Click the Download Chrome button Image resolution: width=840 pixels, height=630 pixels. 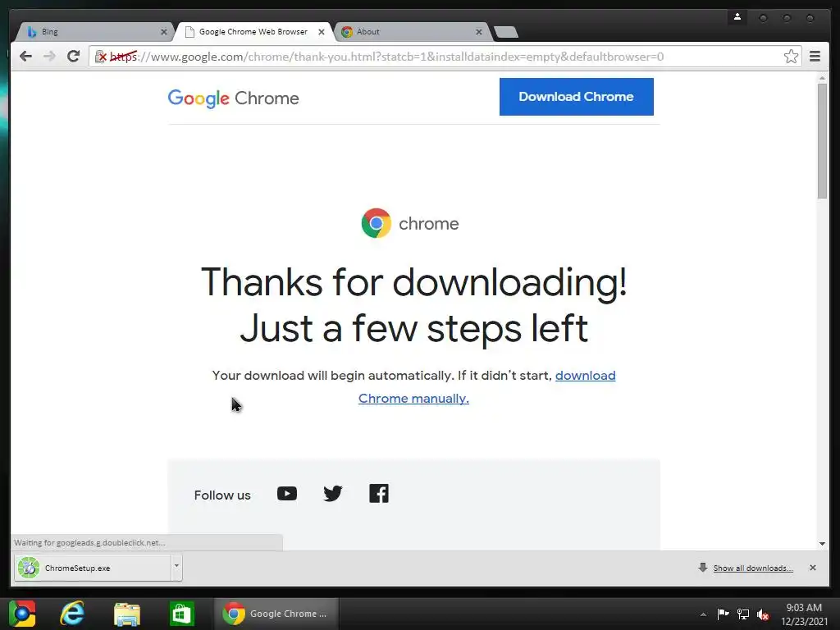[x=577, y=97]
